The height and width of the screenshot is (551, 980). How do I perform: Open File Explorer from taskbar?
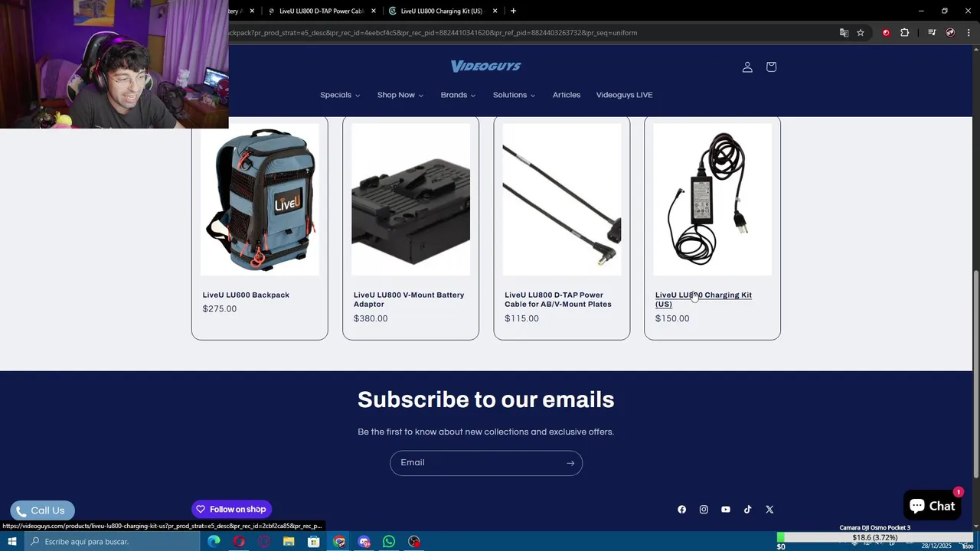[x=289, y=542]
